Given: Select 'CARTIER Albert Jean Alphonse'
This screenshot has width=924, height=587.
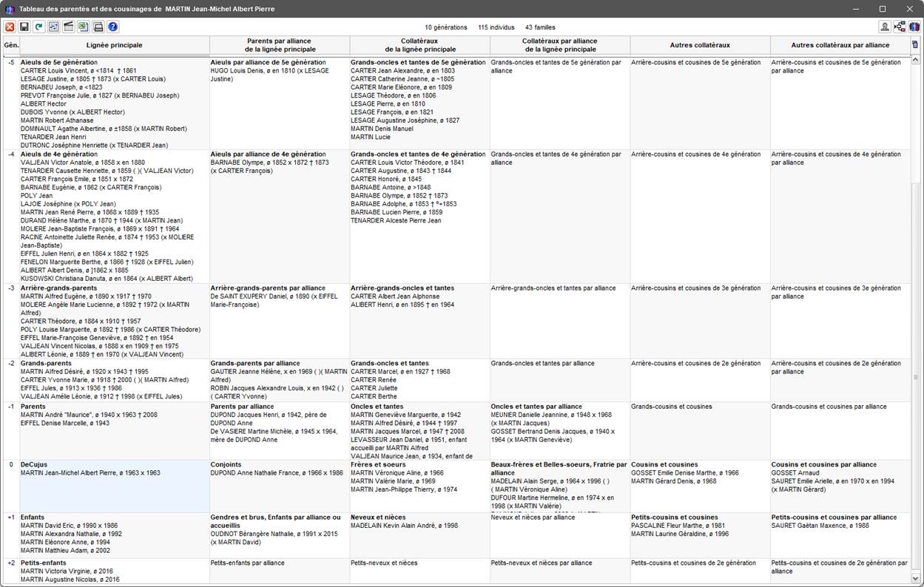Looking at the screenshot, I should (x=395, y=296).
